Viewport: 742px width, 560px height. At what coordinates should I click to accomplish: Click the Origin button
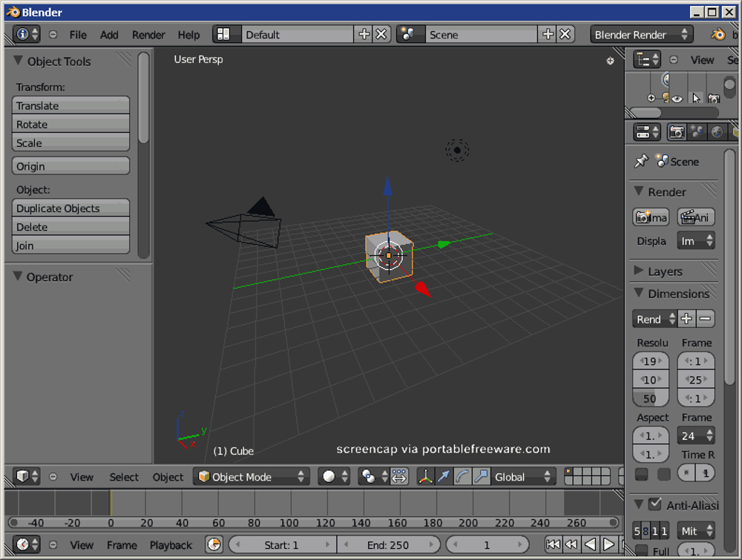tap(71, 166)
